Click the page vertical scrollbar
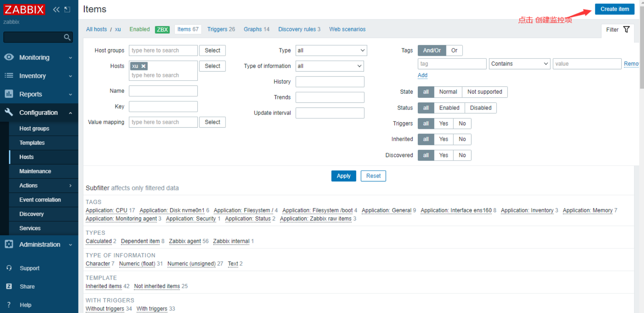The height and width of the screenshot is (313, 644). pyautogui.click(x=642, y=46)
